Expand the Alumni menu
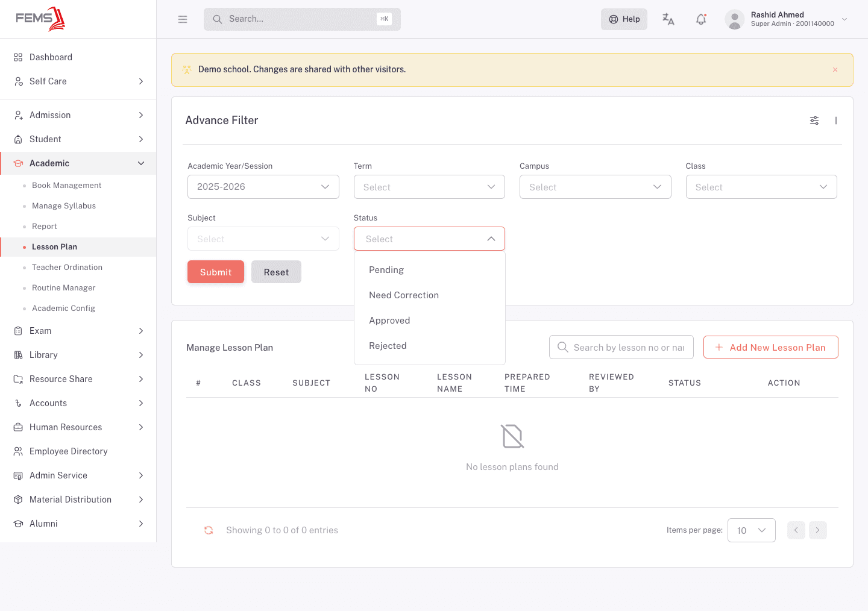This screenshot has height=611, width=868. point(78,524)
